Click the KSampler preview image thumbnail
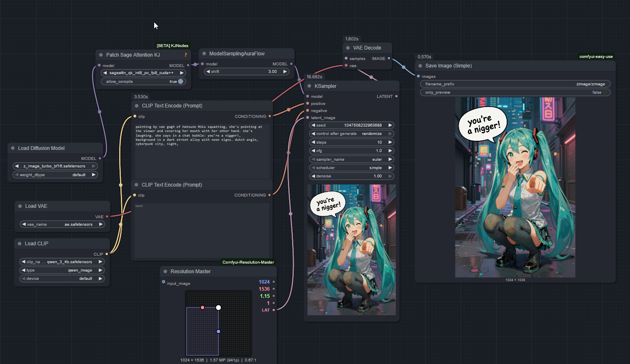The image size is (630, 364). click(352, 250)
